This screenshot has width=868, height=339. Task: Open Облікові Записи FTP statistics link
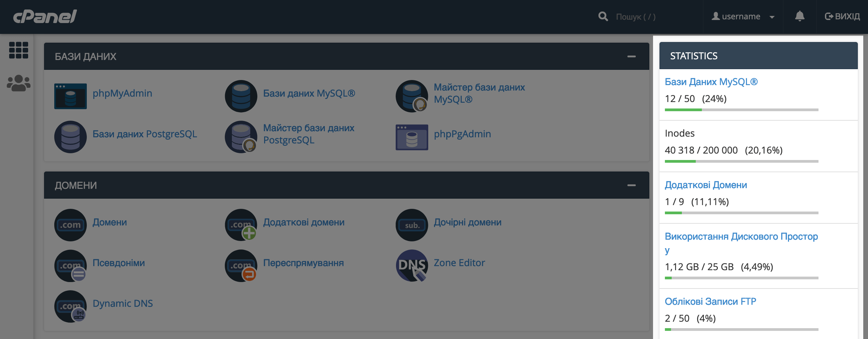coord(710,301)
